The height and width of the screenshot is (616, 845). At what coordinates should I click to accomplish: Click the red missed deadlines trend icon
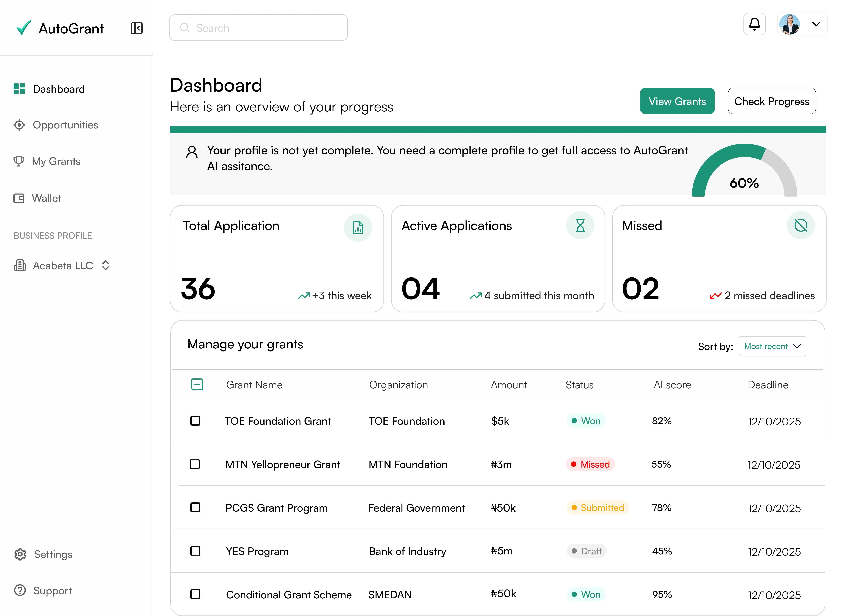tap(716, 296)
